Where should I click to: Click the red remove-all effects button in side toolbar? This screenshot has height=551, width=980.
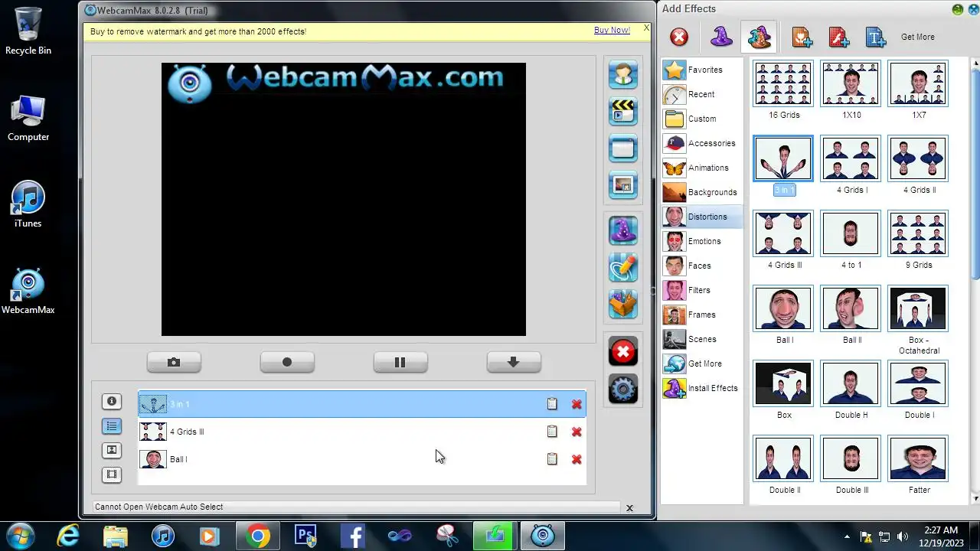tap(623, 352)
